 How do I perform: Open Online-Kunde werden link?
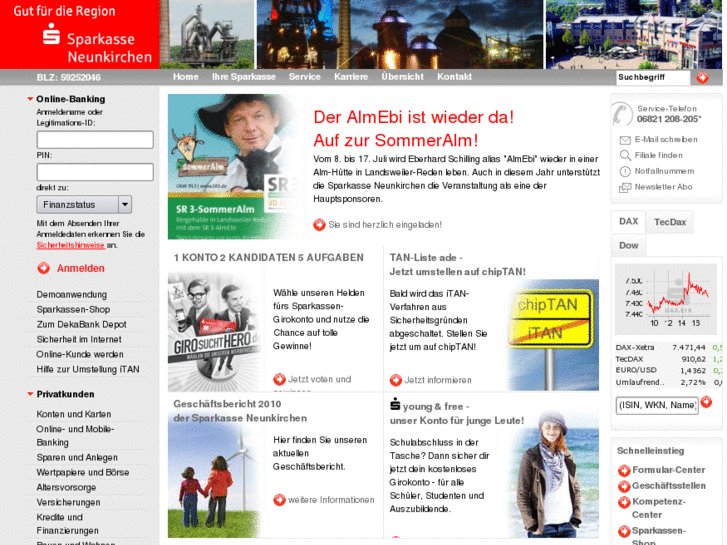coord(80,354)
